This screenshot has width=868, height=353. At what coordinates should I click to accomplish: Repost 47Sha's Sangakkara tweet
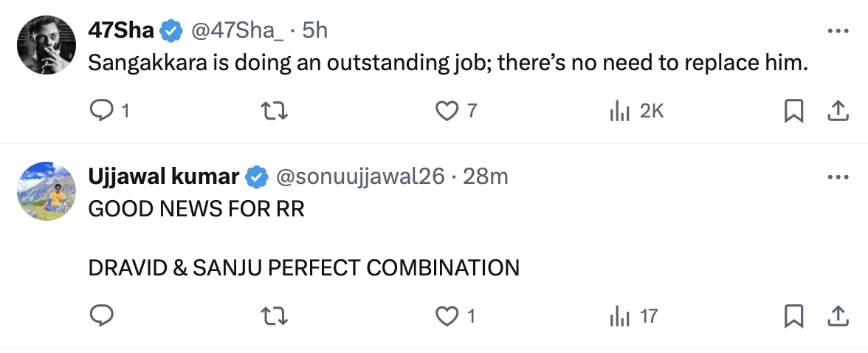pos(275,111)
